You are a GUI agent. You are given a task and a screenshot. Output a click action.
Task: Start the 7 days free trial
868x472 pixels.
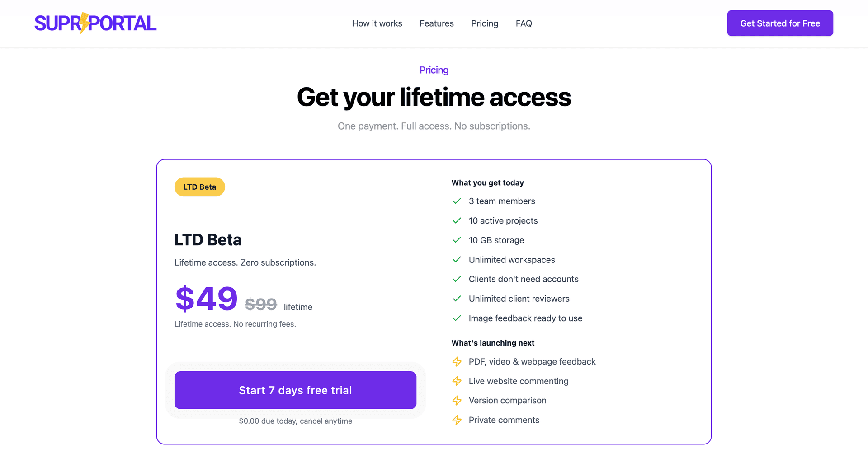pyautogui.click(x=295, y=390)
